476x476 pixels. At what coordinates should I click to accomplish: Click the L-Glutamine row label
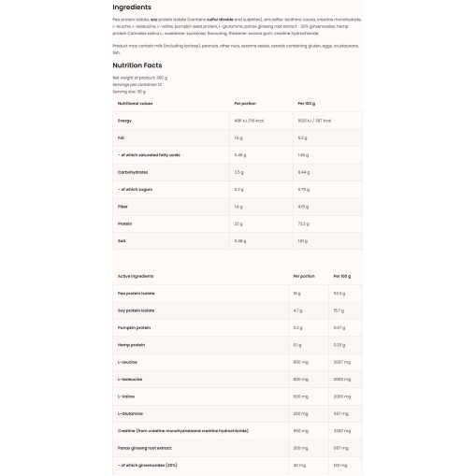point(130,413)
